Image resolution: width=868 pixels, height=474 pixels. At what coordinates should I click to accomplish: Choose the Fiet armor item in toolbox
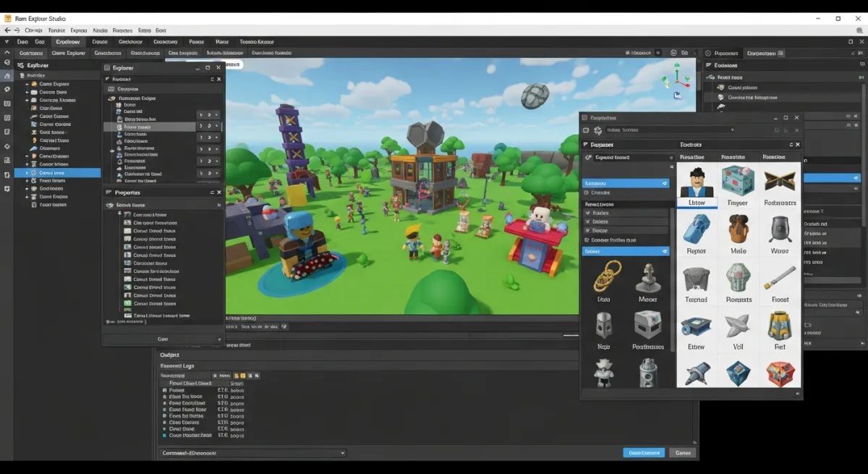click(x=780, y=326)
